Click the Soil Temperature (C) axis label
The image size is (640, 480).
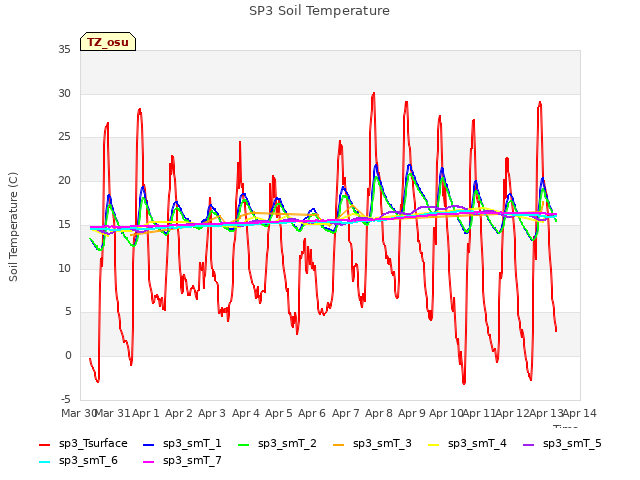click(13, 227)
